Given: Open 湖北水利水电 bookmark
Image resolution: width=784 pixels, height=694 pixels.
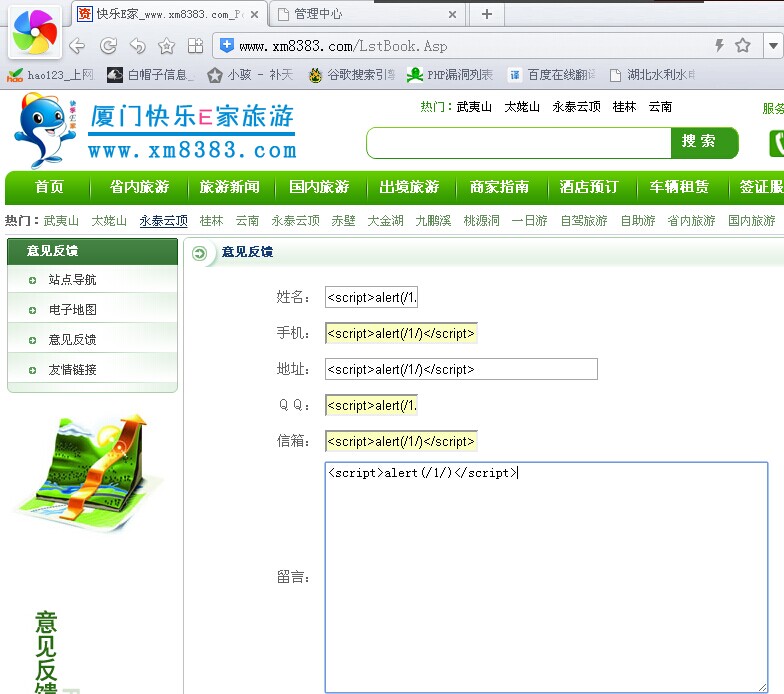Looking at the screenshot, I should point(652,75).
